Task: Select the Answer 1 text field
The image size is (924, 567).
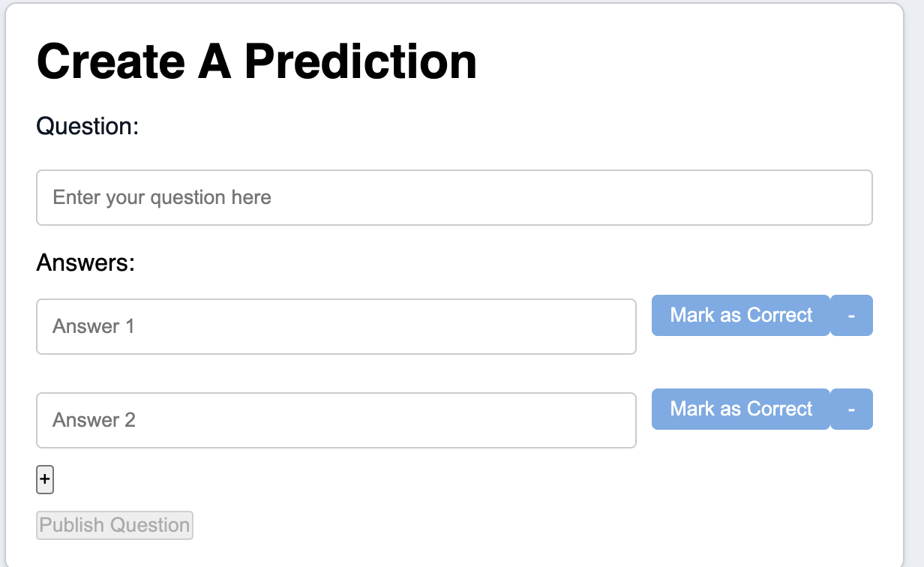Action: [x=336, y=326]
